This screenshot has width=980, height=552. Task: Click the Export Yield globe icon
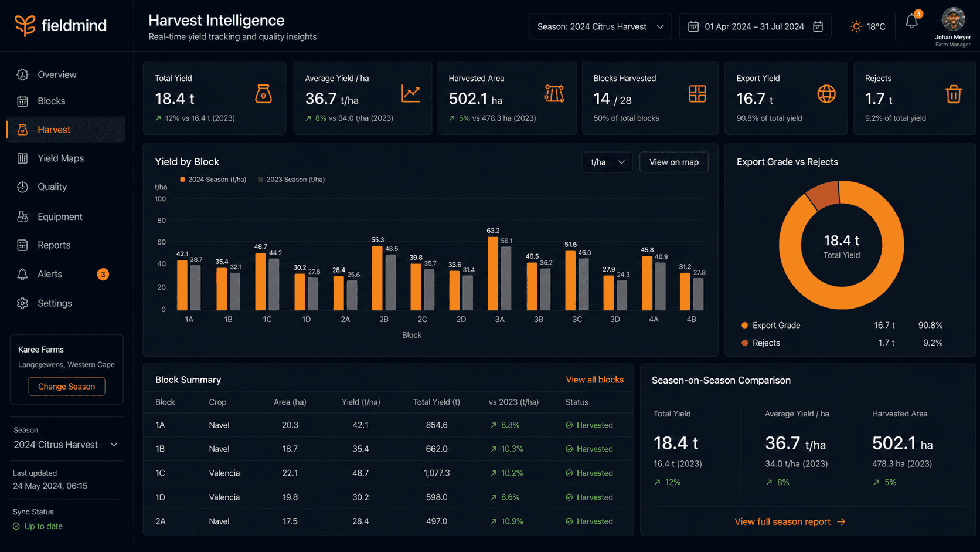(x=826, y=94)
